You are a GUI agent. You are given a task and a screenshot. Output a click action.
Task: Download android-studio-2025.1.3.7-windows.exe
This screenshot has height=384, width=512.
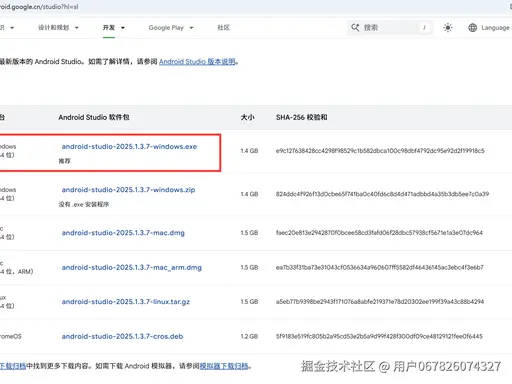129,146
